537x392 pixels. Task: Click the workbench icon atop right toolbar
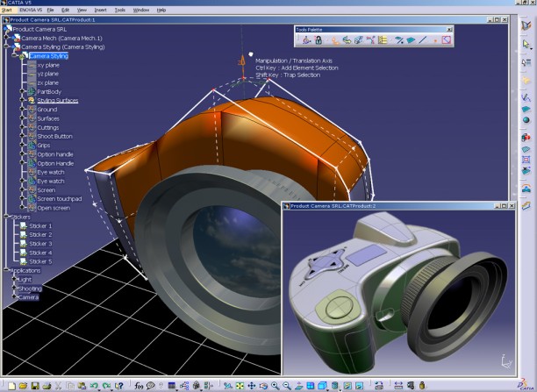(x=526, y=25)
